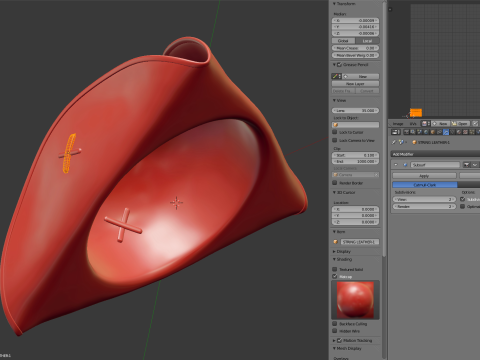This screenshot has width=480, height=360.
Task: Click New in the UV editor header
Action: pos(440,124)
